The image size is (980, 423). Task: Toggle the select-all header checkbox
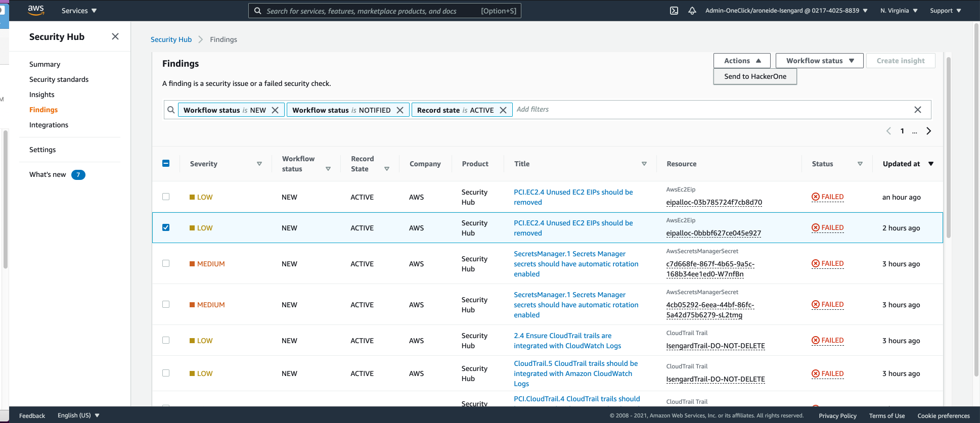(166, 163)
